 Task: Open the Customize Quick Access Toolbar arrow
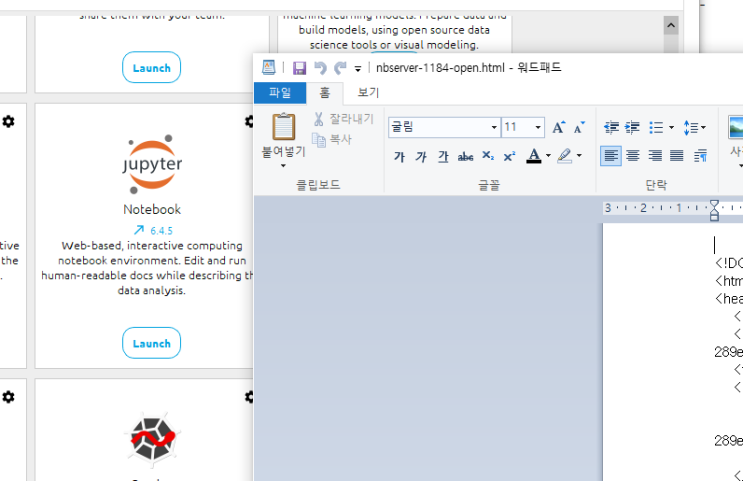358,69
